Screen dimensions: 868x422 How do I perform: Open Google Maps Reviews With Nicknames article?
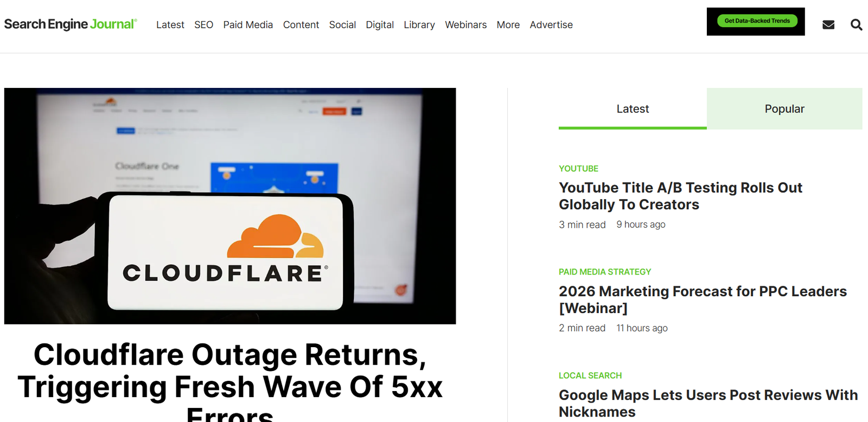pyautogui.click(x=708, y=403)
